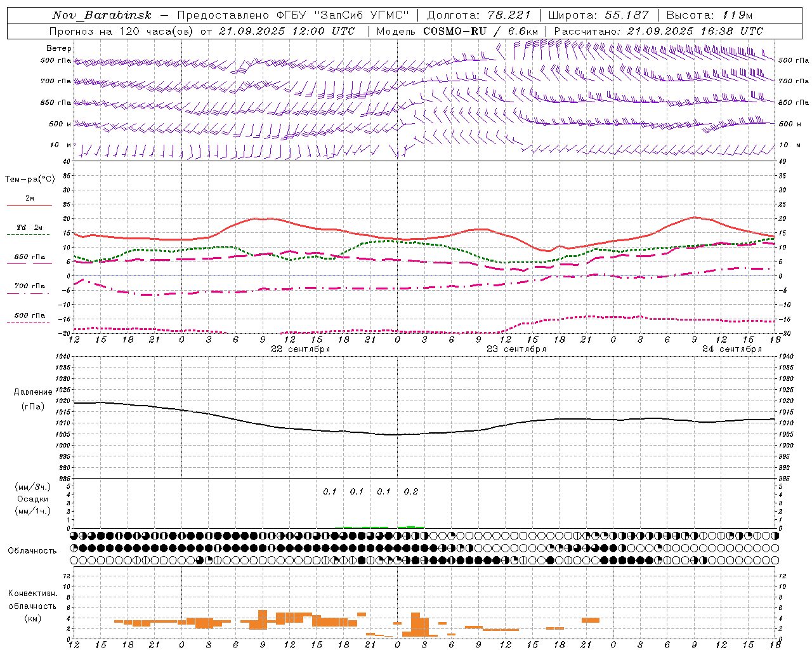The image size is (812, 650).
Task: Click '850 гПа' in the temperature legend
Action: tap(30, 257)
